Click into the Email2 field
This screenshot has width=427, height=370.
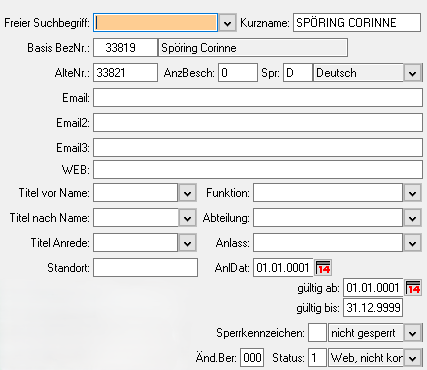click(258, 122)
